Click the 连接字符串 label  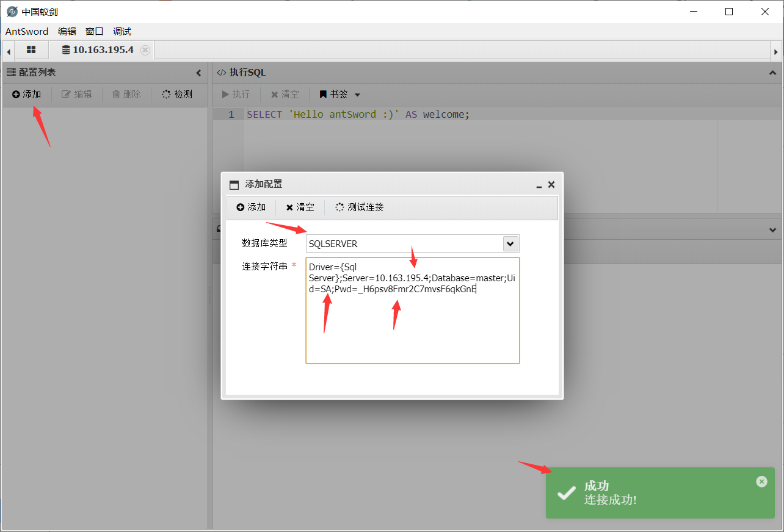tap(264, 266)
